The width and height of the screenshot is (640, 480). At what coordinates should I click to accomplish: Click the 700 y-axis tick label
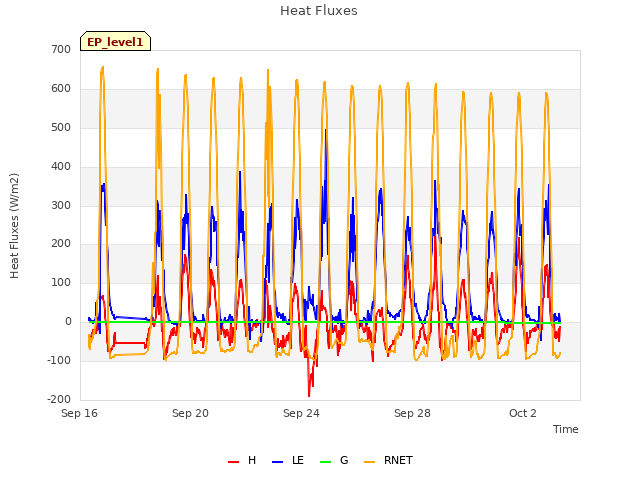coord(61,50)
